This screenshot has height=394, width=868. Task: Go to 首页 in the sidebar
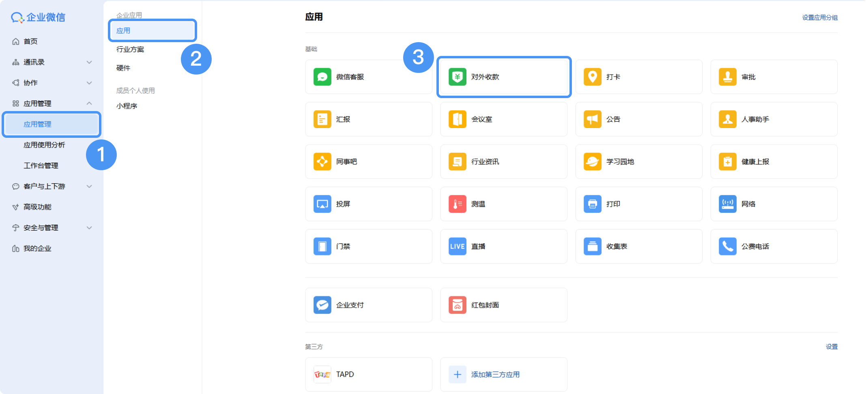(30, 41)
